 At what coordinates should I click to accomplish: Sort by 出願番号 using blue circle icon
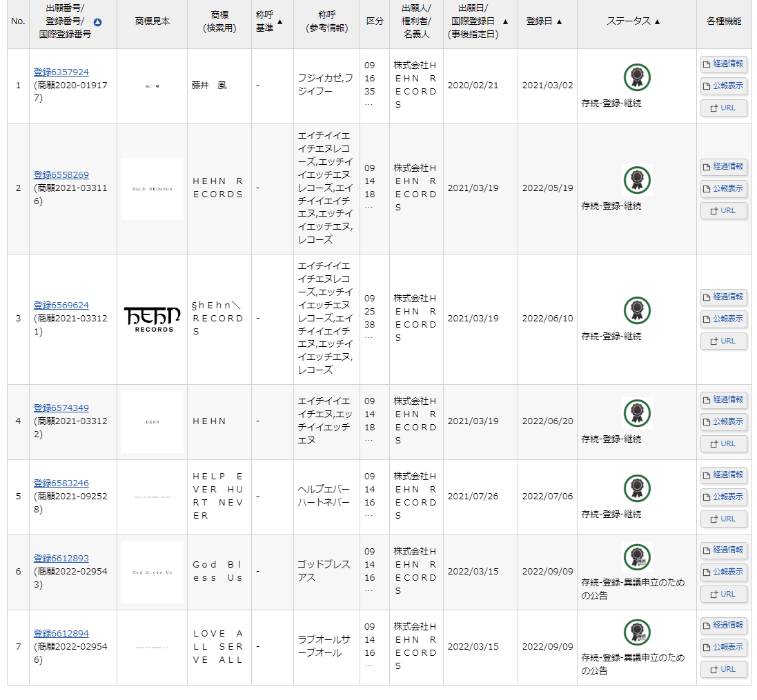97,22
